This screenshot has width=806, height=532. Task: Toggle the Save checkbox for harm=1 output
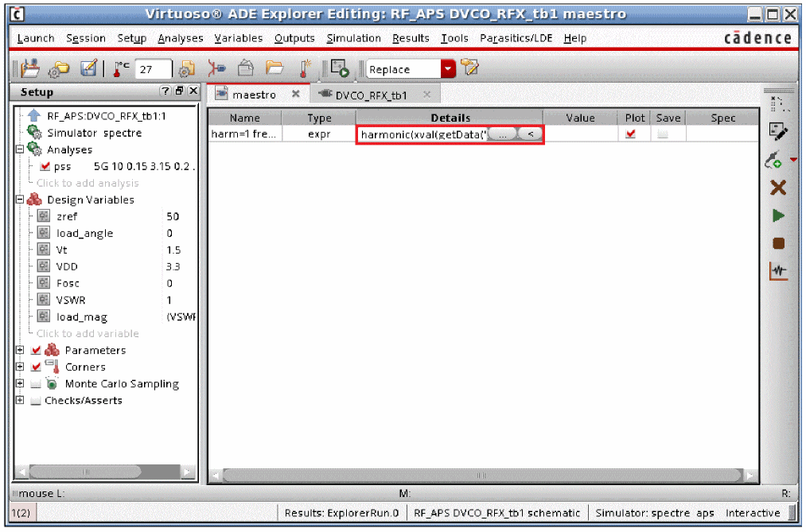click(663, 134)
